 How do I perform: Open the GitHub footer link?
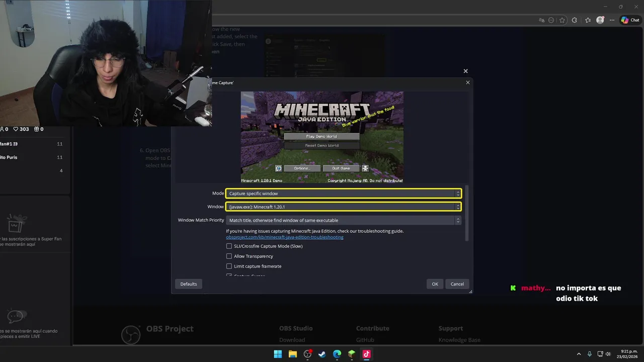[365, 340]
